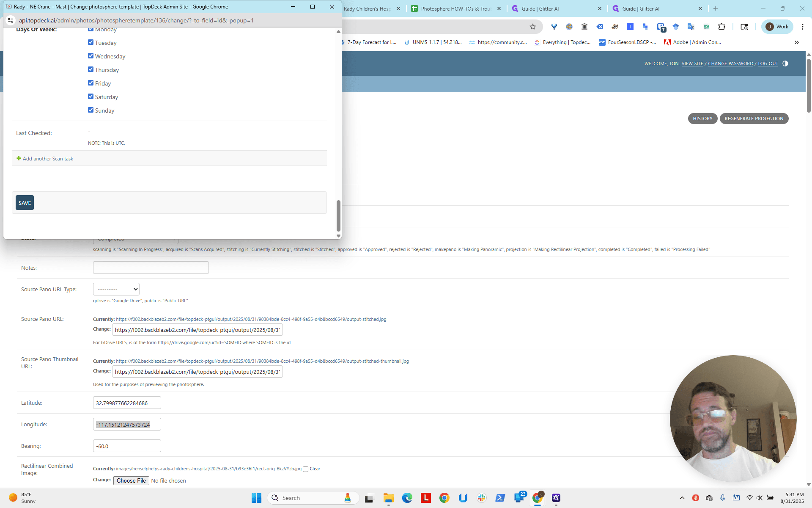Click the main page vertical scrollbar thumb
Image resolution: width=812 pixels, height=508 pixels.
click(x=809, y=86)
